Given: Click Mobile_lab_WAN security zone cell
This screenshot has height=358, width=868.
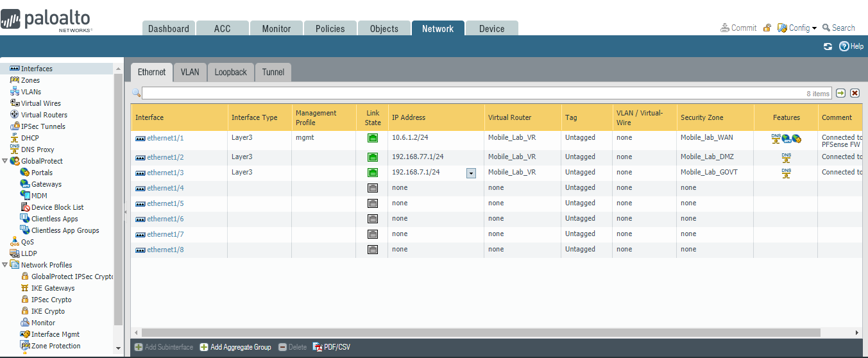Looking at the screenshot, I should point(706,137).
